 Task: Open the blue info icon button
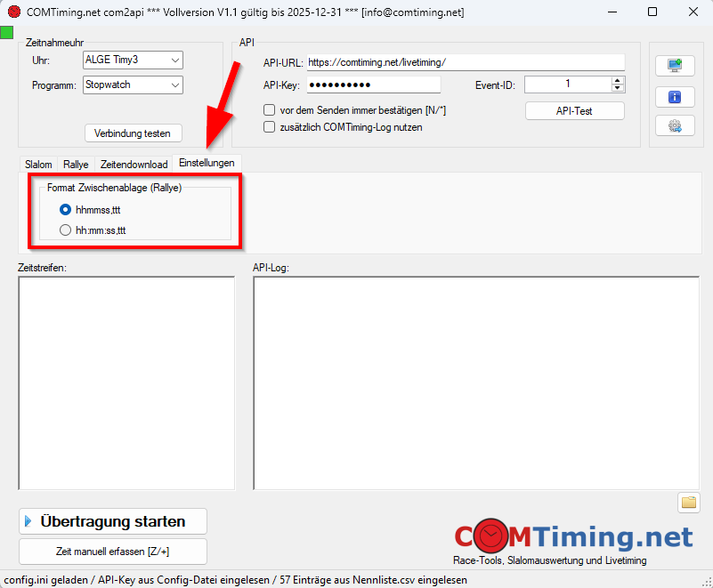click(x=674, y=96)
